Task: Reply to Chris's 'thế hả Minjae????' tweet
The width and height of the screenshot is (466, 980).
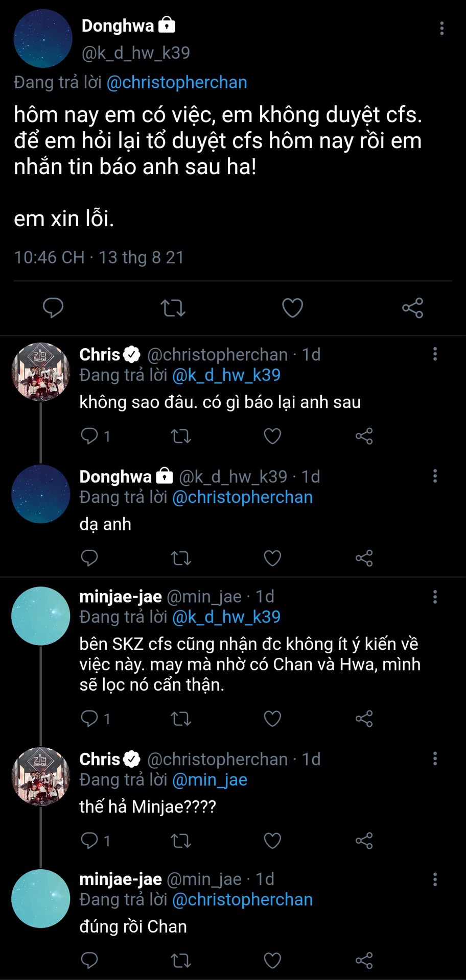Action: pos(89,841)
